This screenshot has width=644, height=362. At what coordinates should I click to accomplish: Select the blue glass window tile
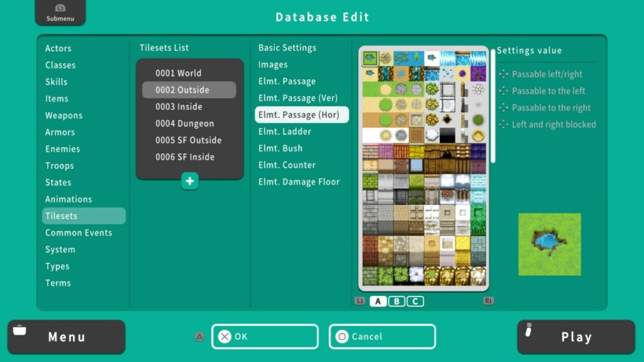tap(416, 166)
